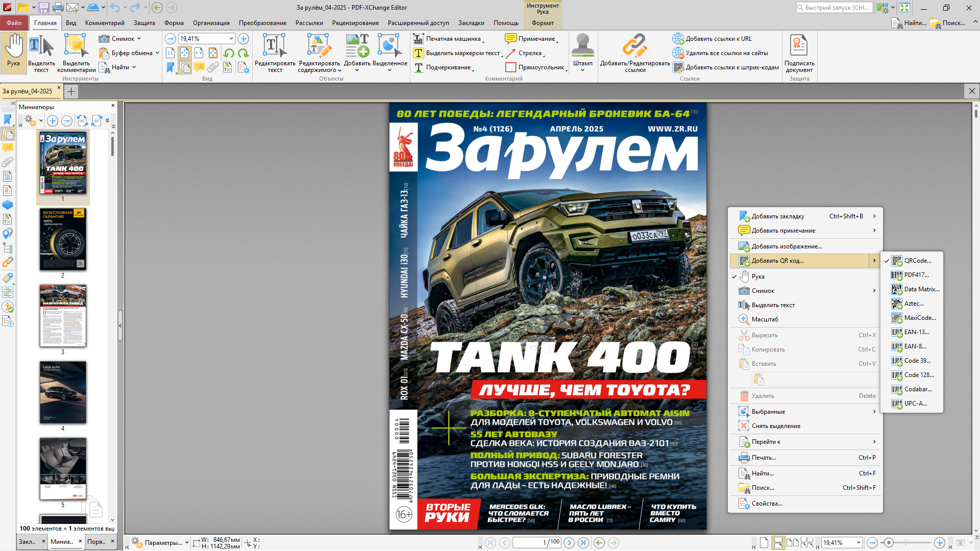The height and width of the screenshot is (551, 980).
Task: Open the Bookmarks pane from left sidebar
Action: coord(7,119)
